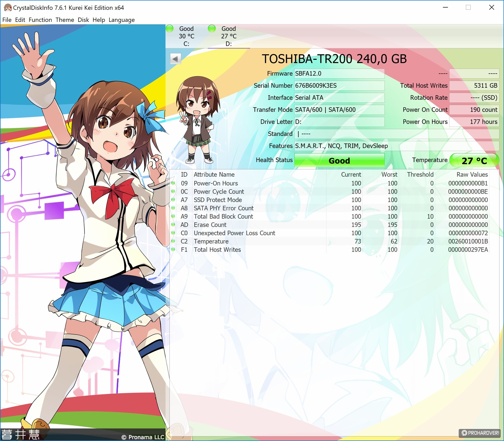Click the Total Host Writes value 5311 GB
Screen dimensions: 504x441
(x=474, y=86)
